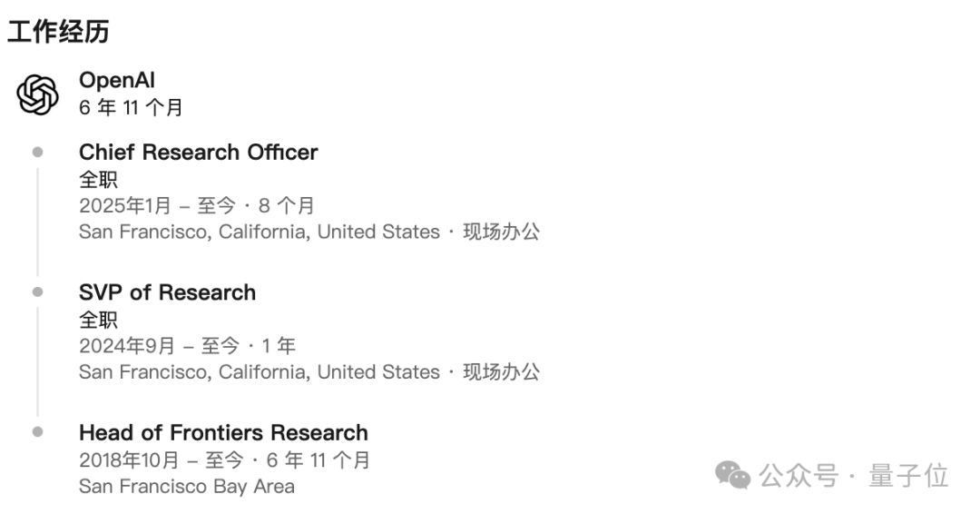Click 全职 under Chief Research Officer
This screenshot has width=980, height=514.
(98, 180)
